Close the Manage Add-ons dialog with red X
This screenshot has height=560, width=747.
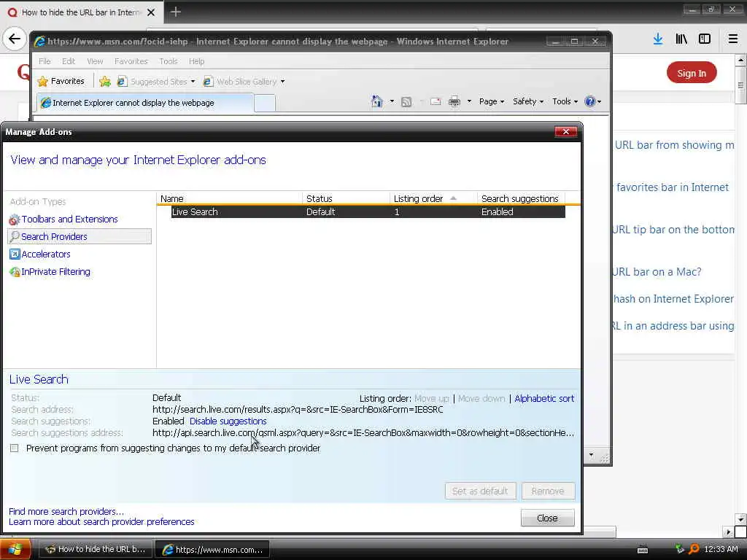[x=566, y=132]
